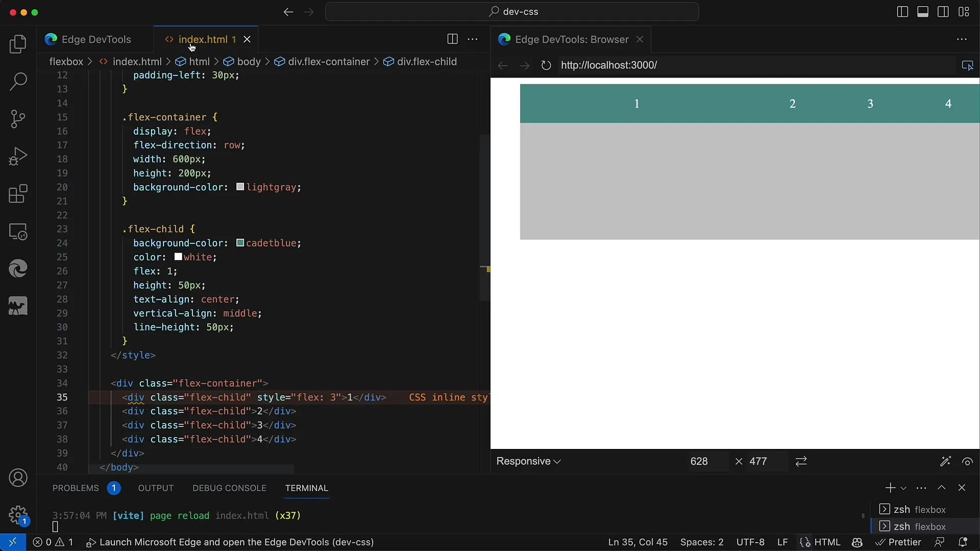The height and width of the screenshot is (551, 980).
Task: Open the image-like extension icon below Edge
Action: pos(18,306)
